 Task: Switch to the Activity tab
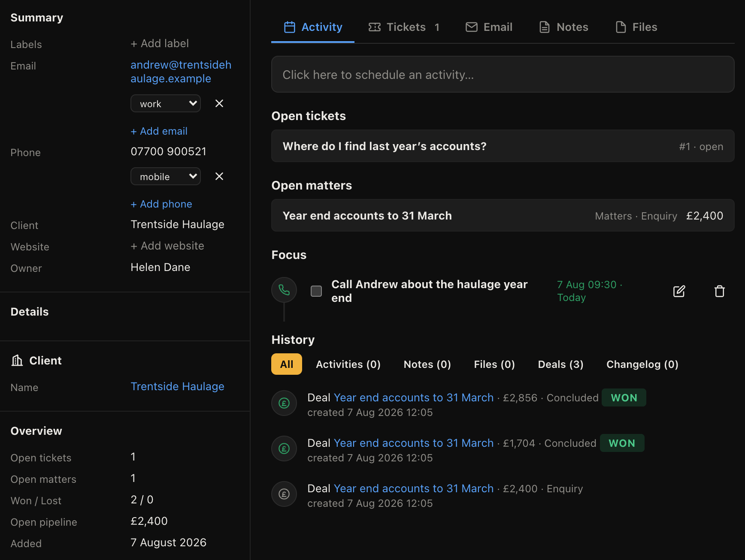pos(313,27)
